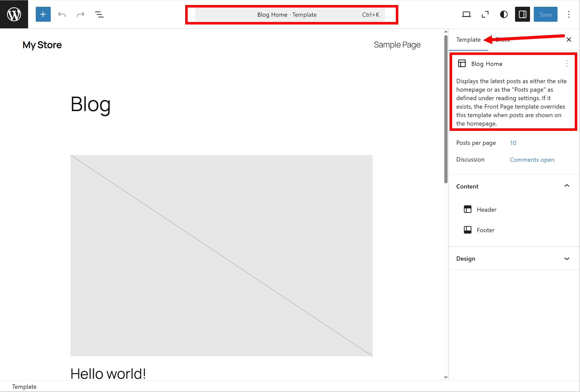Click the Undo arrow icon

[x=62, y=14]
